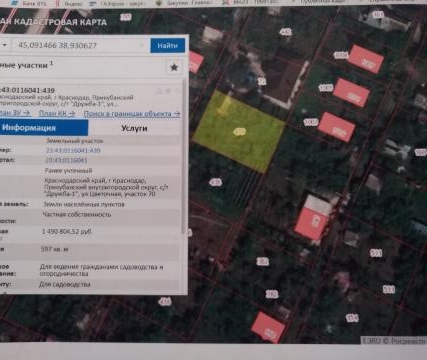The image size is (427, 360).
Task: Click the 1000 label marker on map
Action: point(311,122)
